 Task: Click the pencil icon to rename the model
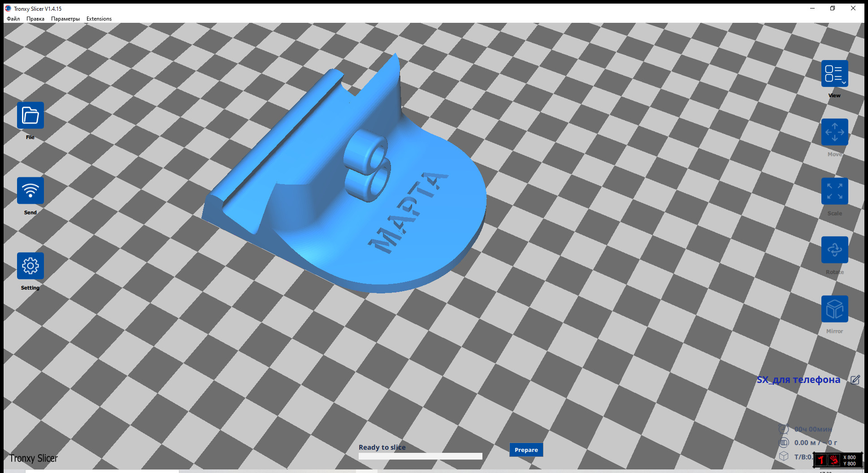point(855,380)
